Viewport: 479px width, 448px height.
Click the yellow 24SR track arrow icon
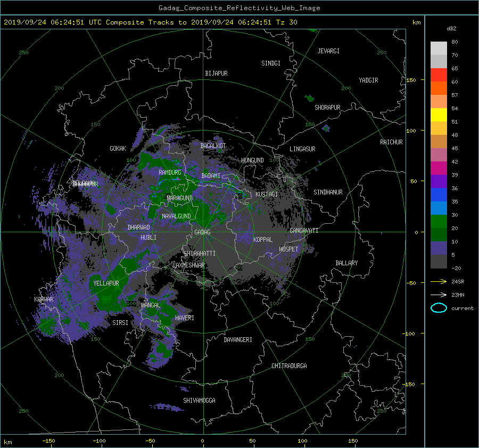[x=439, y=281]
